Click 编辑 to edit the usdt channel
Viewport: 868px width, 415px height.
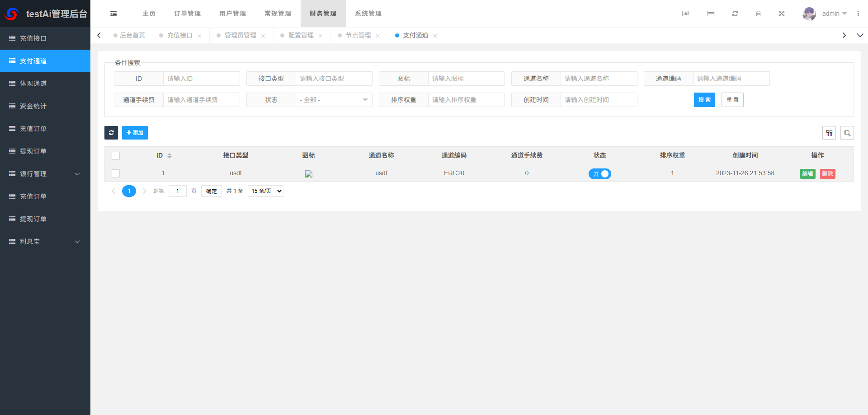point(807,173)
